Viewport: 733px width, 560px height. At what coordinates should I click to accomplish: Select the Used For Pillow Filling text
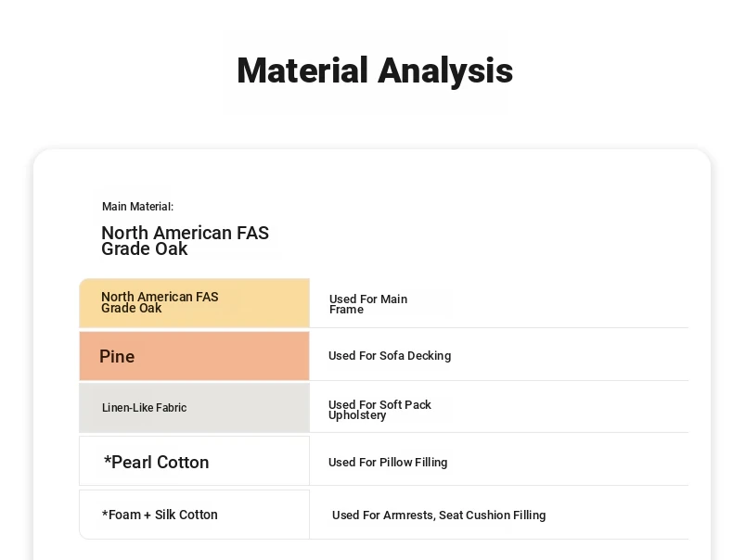point(388,463)
